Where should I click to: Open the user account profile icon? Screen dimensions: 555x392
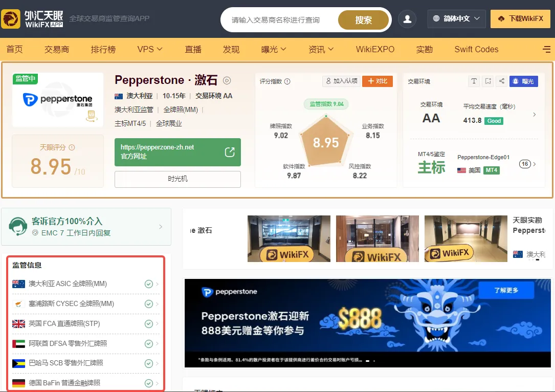pyautogui.click(x=407, y=19)
